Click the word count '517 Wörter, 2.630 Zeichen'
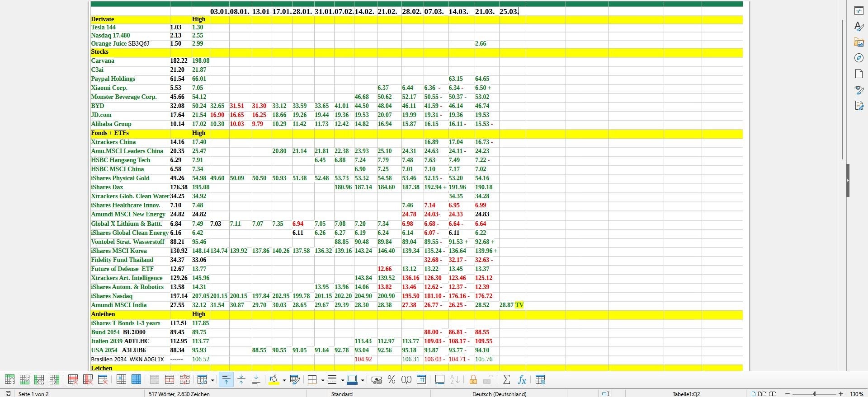 (x=179, y=394)
